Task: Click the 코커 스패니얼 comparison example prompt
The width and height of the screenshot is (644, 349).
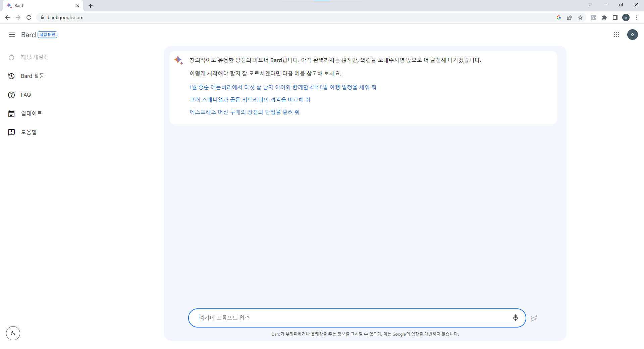Action: (250, 100)
